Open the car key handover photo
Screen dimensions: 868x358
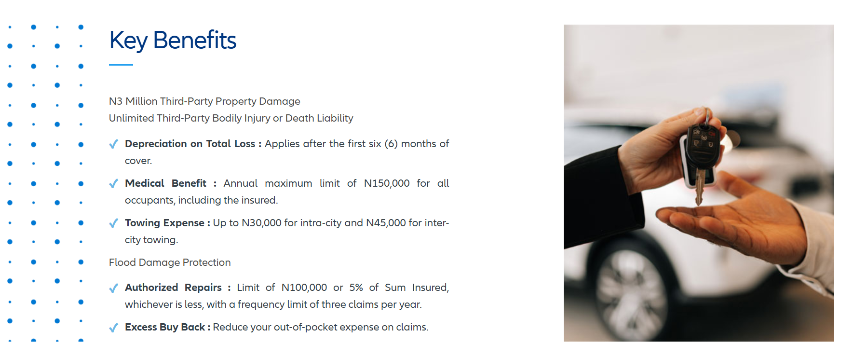698,183
